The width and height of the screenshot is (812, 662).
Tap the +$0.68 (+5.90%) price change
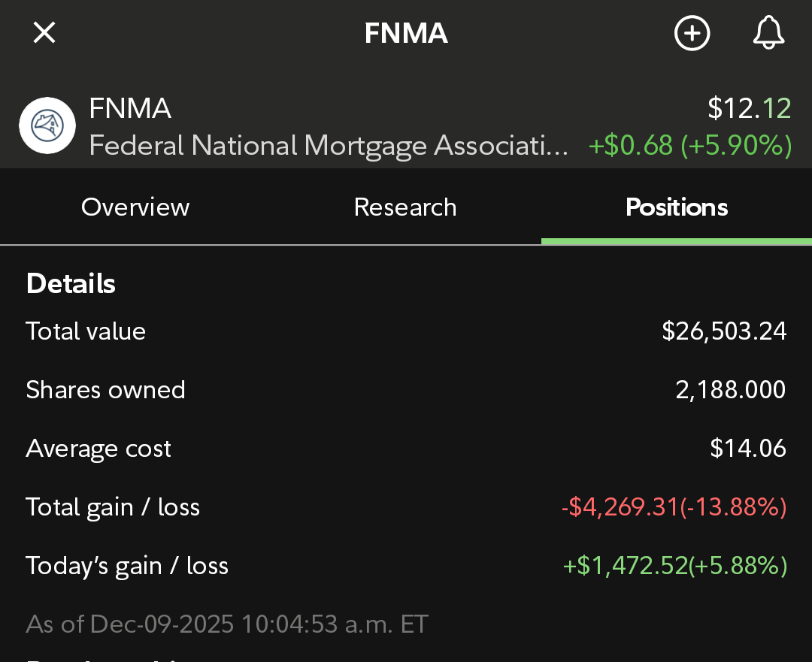689,145
